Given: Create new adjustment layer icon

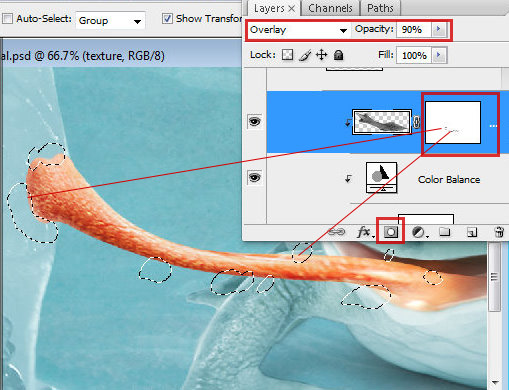Looking at the screenshot, I should pyautogui.click(x=419, y=232).
